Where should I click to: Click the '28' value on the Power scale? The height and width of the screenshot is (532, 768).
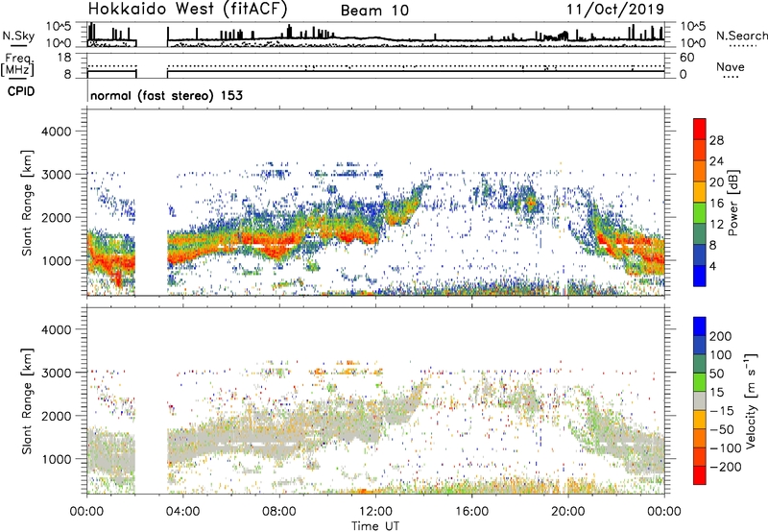click(716, 140)
